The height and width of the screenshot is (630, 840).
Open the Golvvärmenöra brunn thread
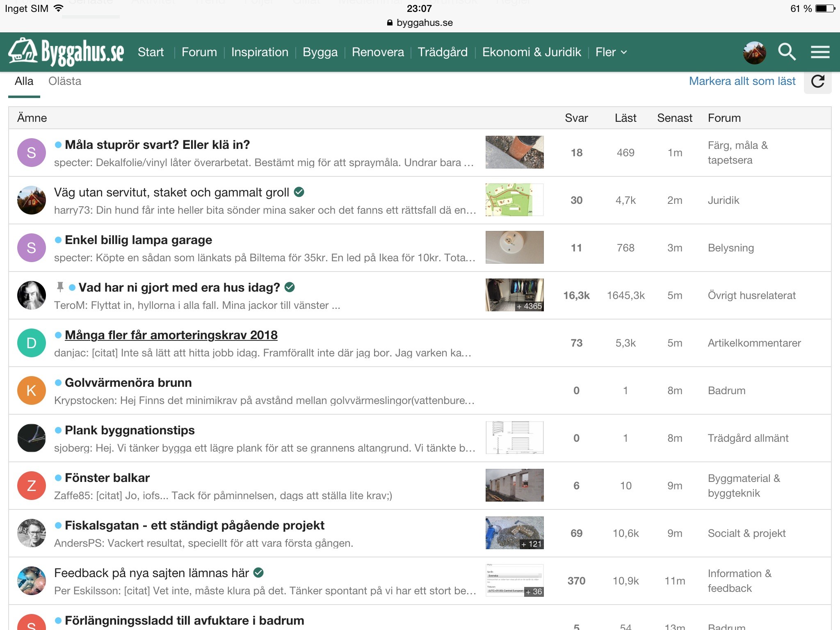click(x=128, y=383)
